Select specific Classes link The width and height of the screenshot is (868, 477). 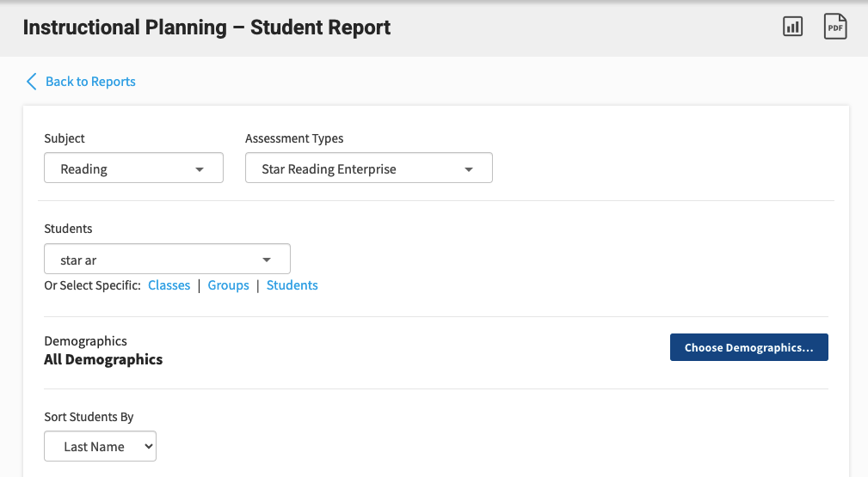coord(169,285)
